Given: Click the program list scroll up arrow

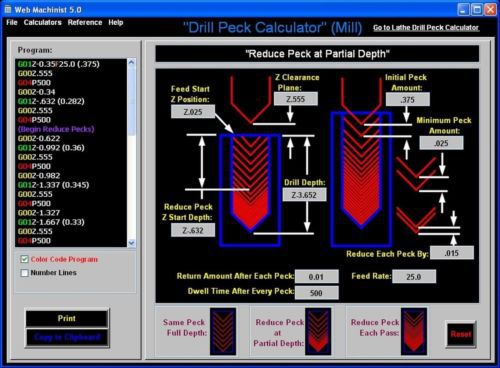Looking at the screenshot, I should coord(131,62).
